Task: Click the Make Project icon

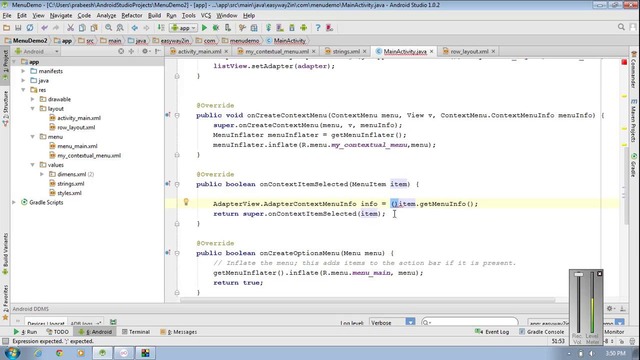Action: click(x=161, y=28)
